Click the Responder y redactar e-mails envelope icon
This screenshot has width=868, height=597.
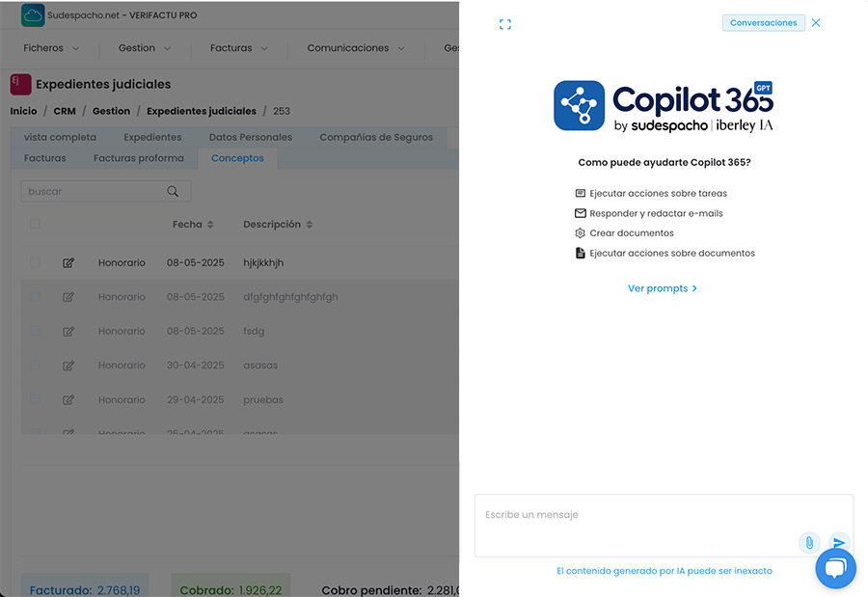578,212
